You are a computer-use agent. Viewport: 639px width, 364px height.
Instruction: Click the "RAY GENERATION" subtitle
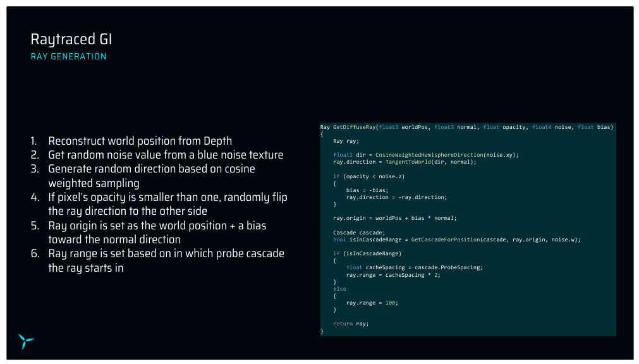click(68, 57)
